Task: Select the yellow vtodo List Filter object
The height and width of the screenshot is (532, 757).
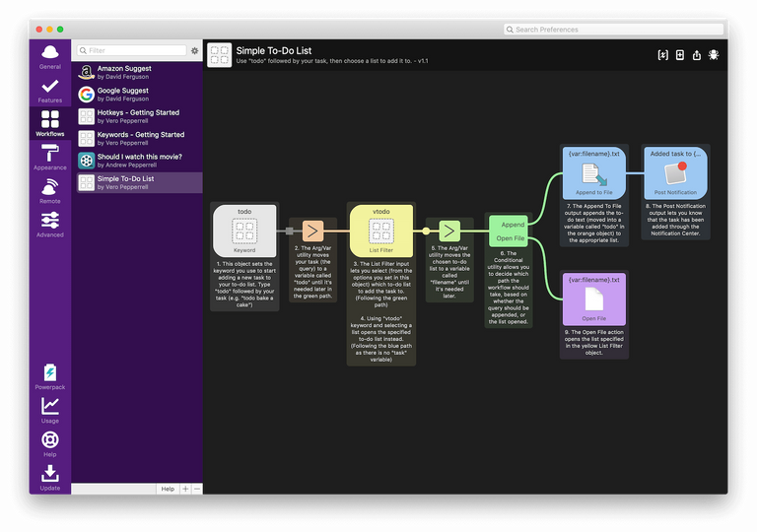Action: click(379, 233)
